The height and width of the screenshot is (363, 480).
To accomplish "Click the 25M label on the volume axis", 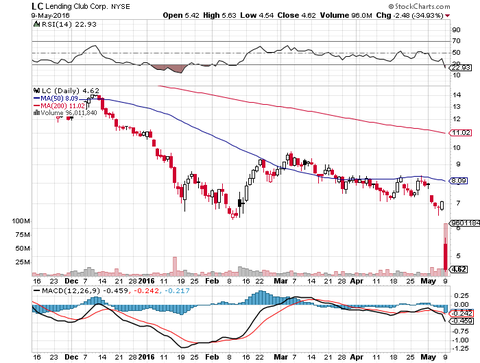I will 23,262.
